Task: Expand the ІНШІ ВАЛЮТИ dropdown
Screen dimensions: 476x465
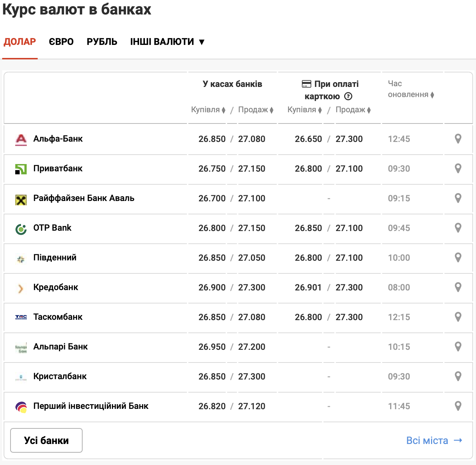Action: point(167,42)
